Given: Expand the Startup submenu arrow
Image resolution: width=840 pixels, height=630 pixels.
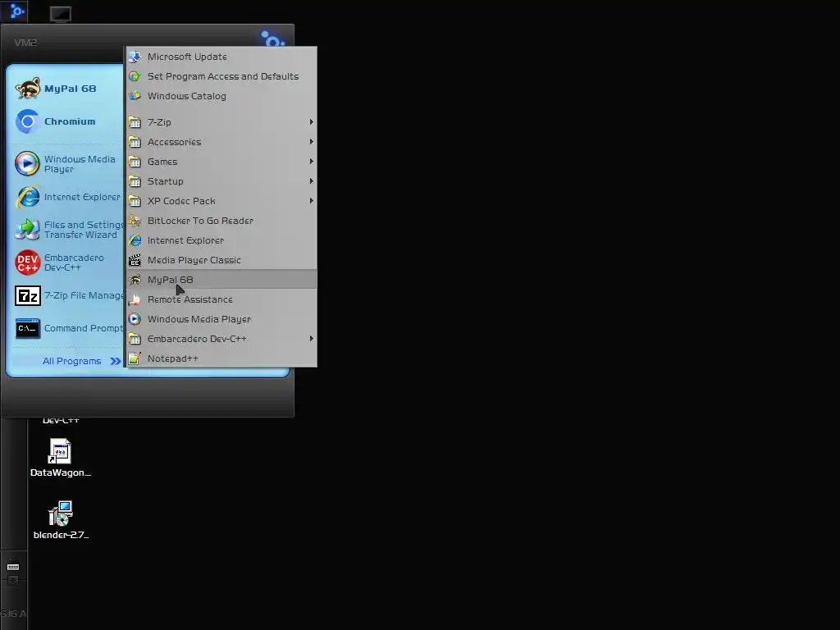Looking at the screenshot, I should tap(311, 181).
